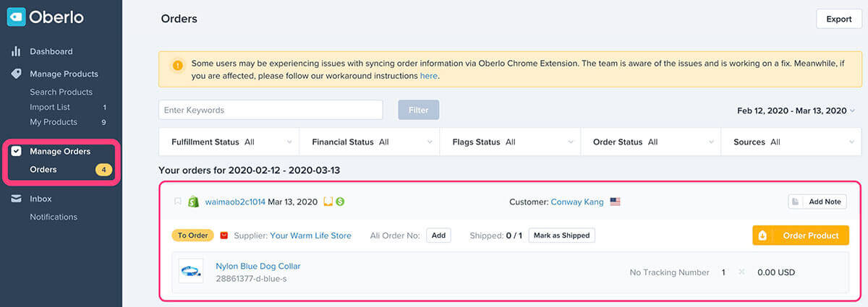Click the Order Product button
This screenshot has width=868, height=307.
click(801, 235)
